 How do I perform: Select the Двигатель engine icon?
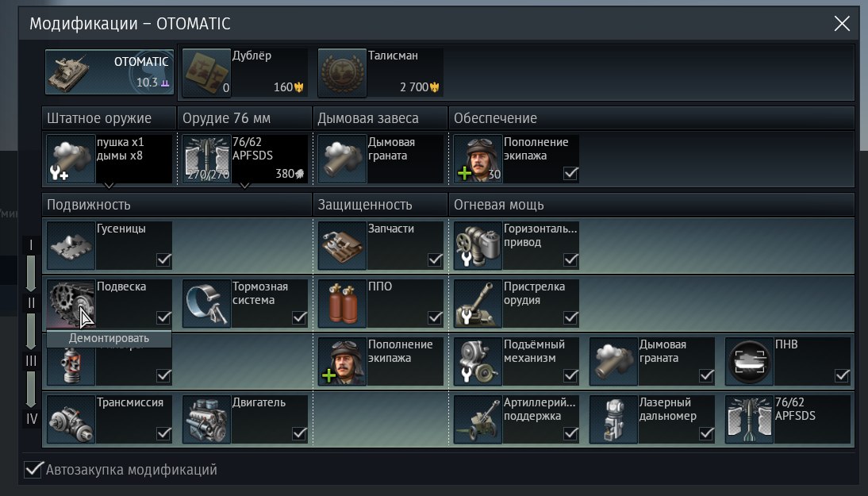(x=206, y=419)
